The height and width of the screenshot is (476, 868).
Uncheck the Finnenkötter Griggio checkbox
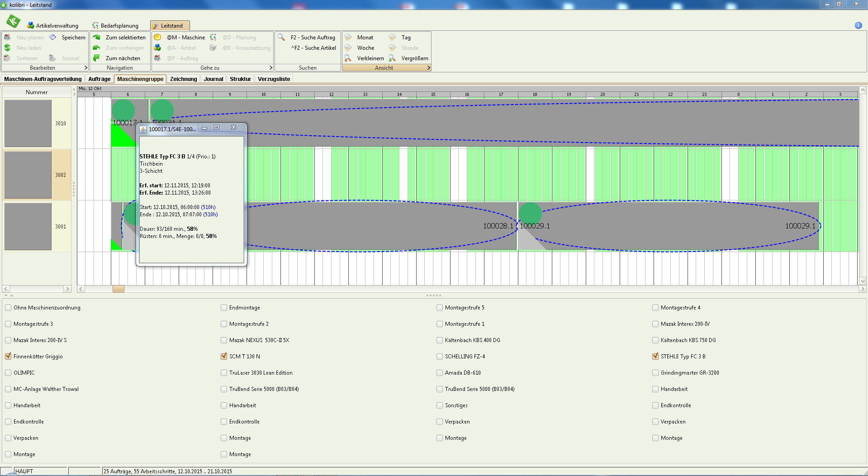(x=8, y=357)
